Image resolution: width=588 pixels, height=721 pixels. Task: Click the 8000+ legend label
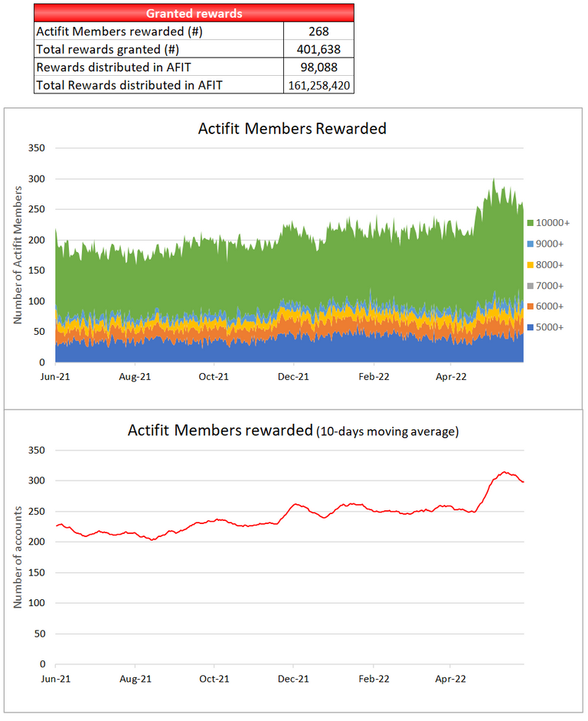550,265
